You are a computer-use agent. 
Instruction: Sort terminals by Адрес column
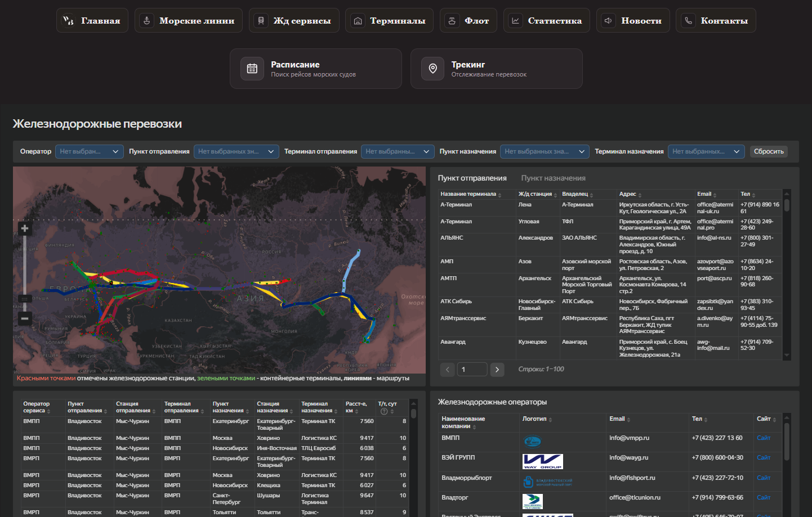[631, 194]
